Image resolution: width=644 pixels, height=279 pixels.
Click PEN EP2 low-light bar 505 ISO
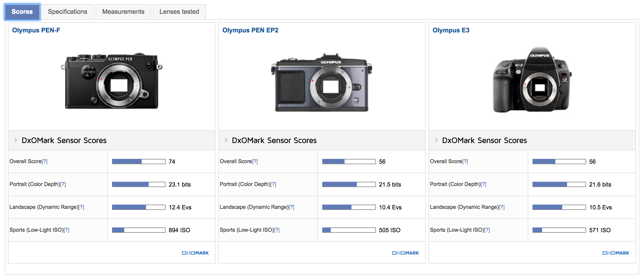pyautogui.click(x=349, y=230)
